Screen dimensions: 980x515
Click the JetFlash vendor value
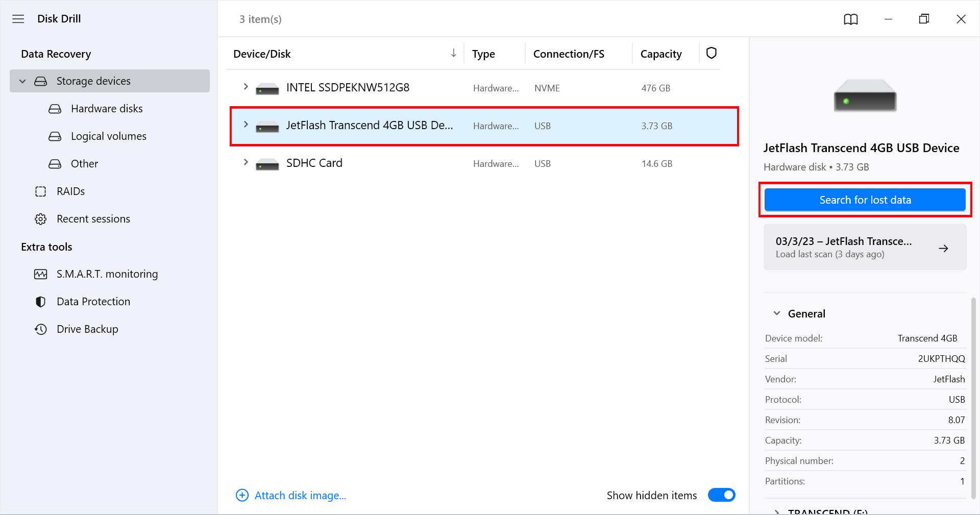(x=949, y=379)
